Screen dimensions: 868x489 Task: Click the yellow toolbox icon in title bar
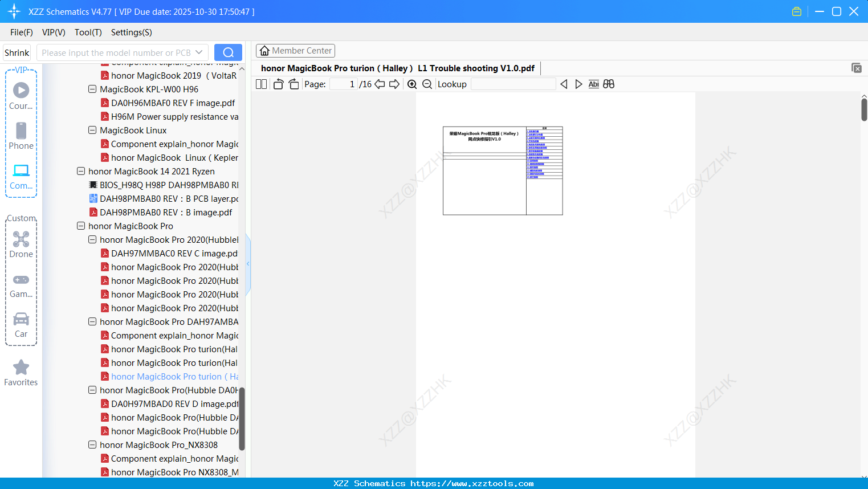click(x=797, y=11)
